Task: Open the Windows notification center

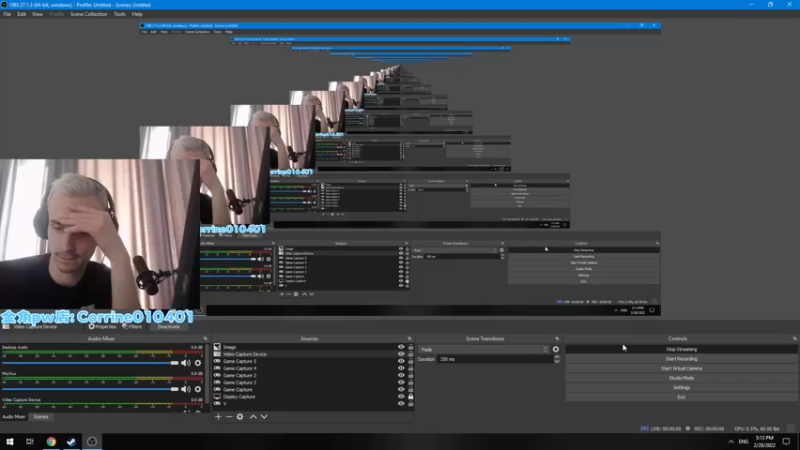Action: tap(786, 442)
